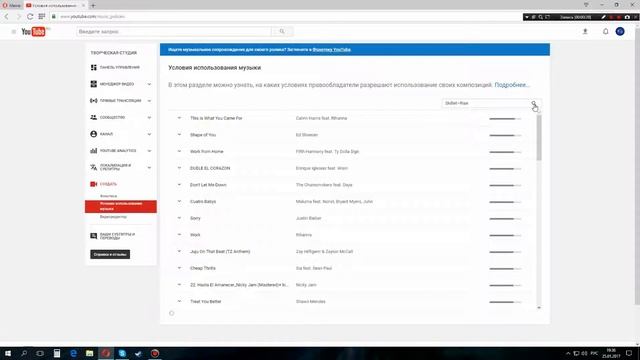Open the YouTube audio library link in blue banner
640x360 pixels.
tap(331, 50)
